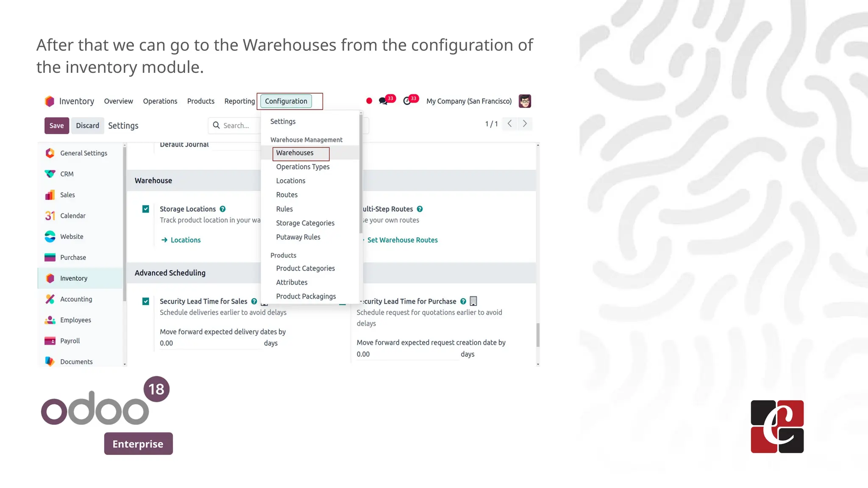
Task: Choose Routes in the dropdown
Action: point(287,195)
